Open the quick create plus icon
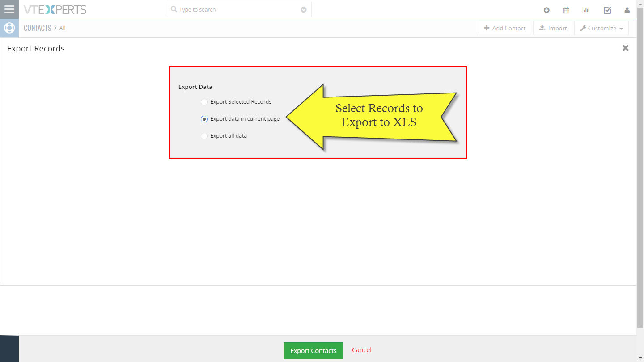The image size is (644, 362). pyautogui.click(x=547, y=10)
